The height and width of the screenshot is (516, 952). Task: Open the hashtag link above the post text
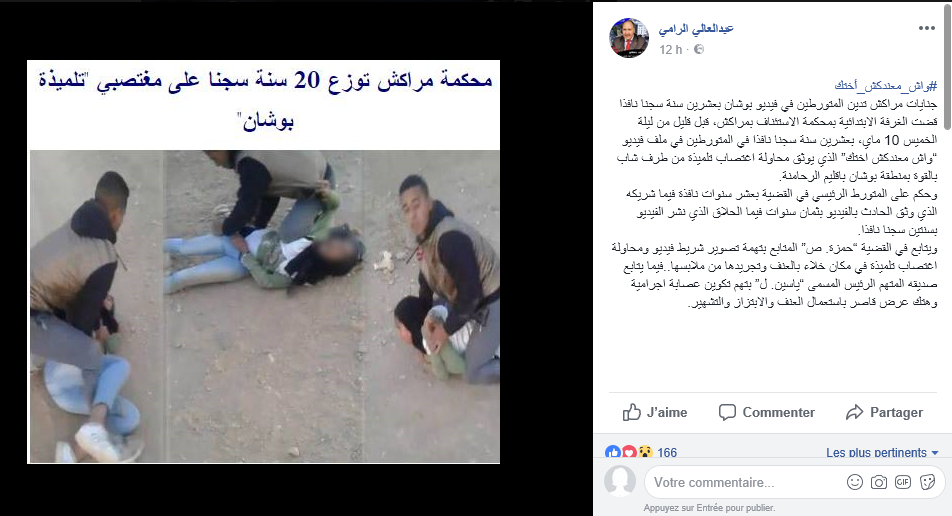[x=886, y=86]
